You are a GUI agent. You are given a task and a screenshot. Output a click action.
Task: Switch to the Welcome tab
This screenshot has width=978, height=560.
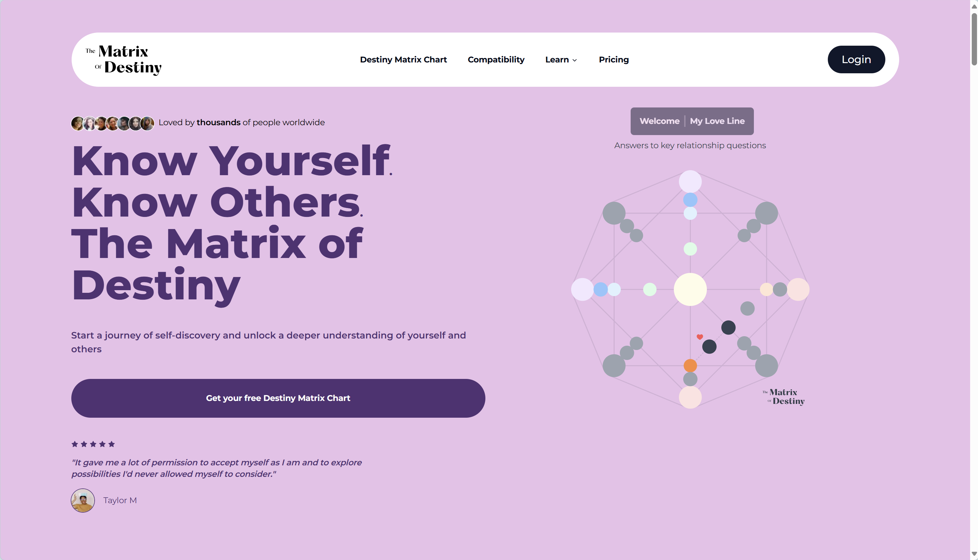click(x=659, y=121)
